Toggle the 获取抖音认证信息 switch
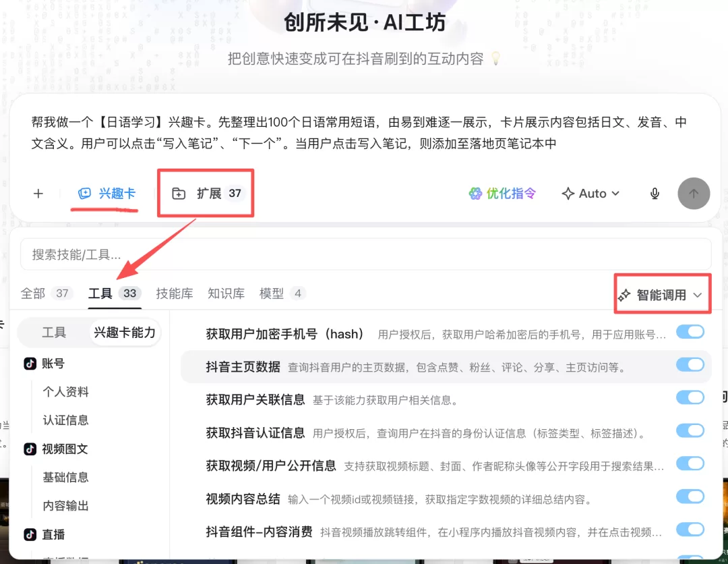 point(690,430)
